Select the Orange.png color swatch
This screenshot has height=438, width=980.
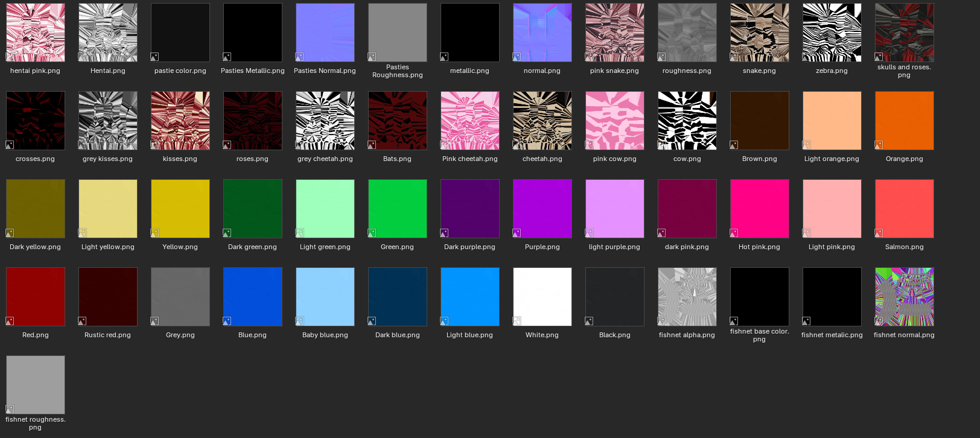[x=905, y=121]
